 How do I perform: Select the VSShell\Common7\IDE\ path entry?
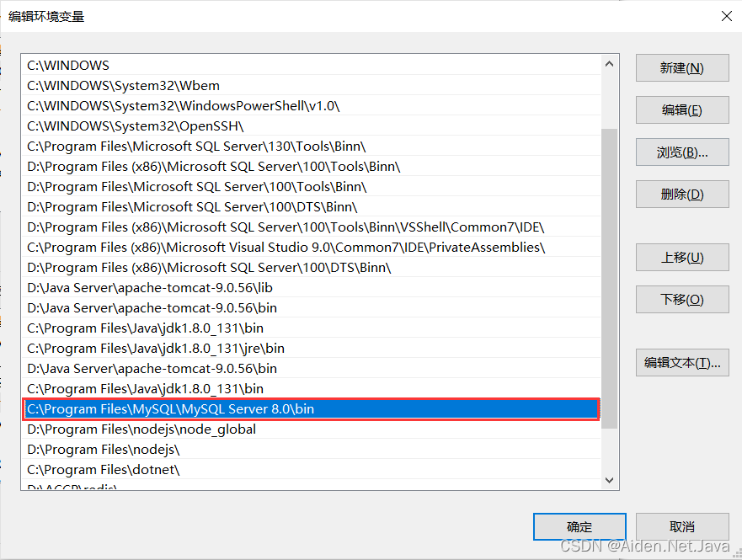(x=311, y=227)
